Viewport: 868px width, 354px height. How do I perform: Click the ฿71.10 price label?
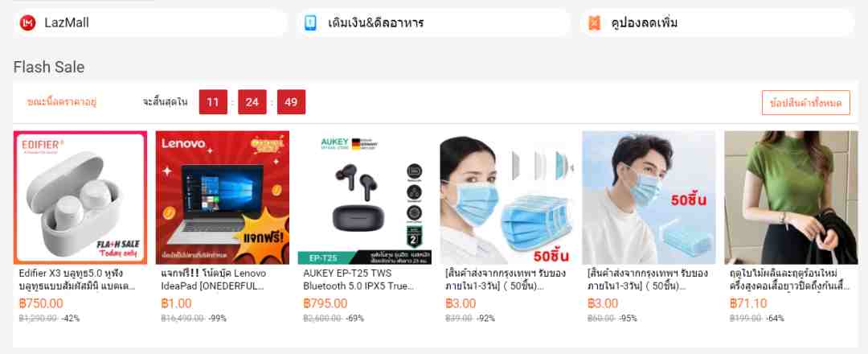click(748, 303)
